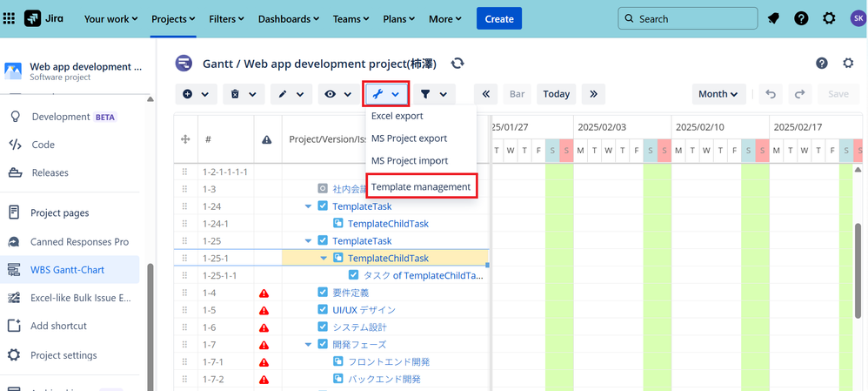The width and height of the screenshot is (868, 391).
Task: Open Template management menu item
Action: [421, 187]
